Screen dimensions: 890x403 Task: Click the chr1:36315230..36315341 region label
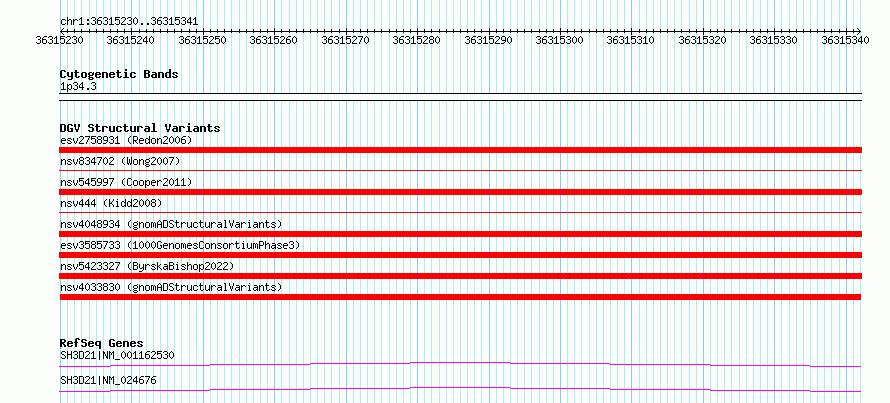pyautogui.click(x=129, y=22)
